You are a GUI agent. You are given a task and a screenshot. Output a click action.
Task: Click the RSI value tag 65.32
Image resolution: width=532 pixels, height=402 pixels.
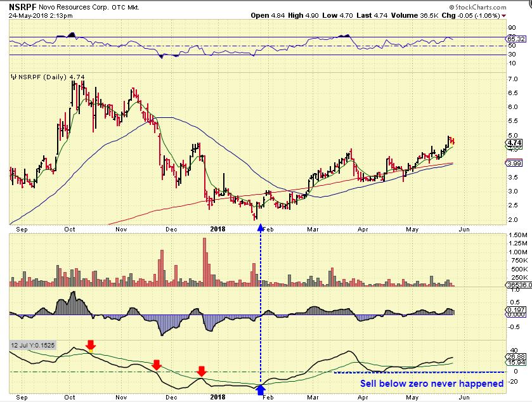pyautogui.click(x=516, y=39)
